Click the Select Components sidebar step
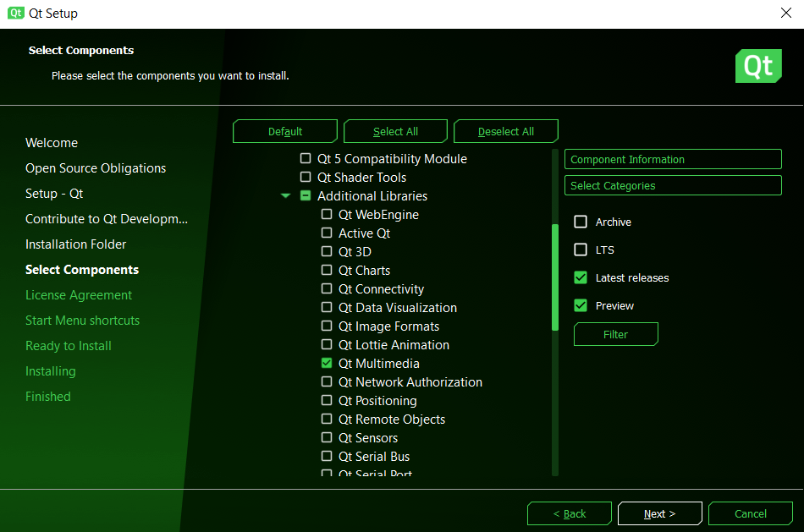Image resolution: width=804 pixels, height=532 pixels. (82, 270)
